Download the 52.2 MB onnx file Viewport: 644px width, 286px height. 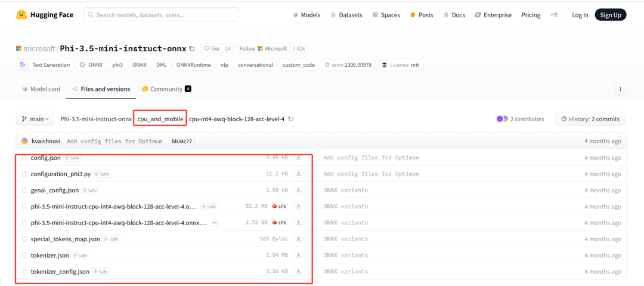click(x=299, y=206)
